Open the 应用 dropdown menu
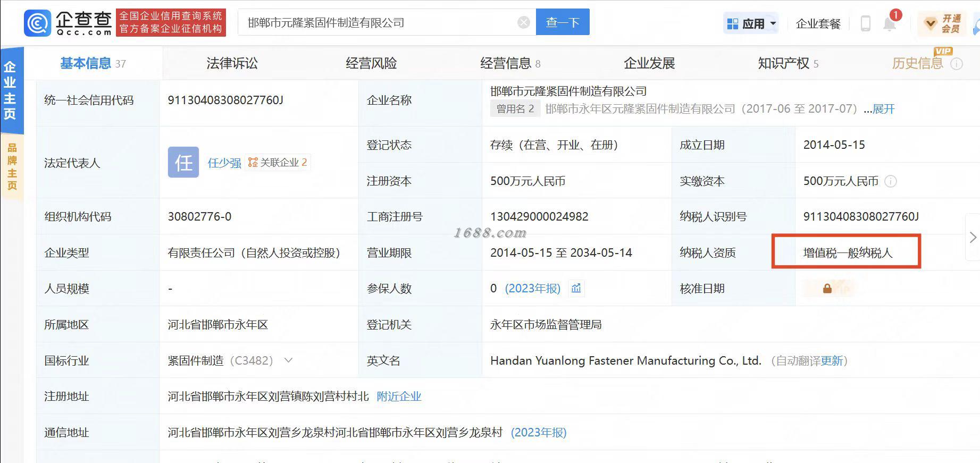 [751, 23]
